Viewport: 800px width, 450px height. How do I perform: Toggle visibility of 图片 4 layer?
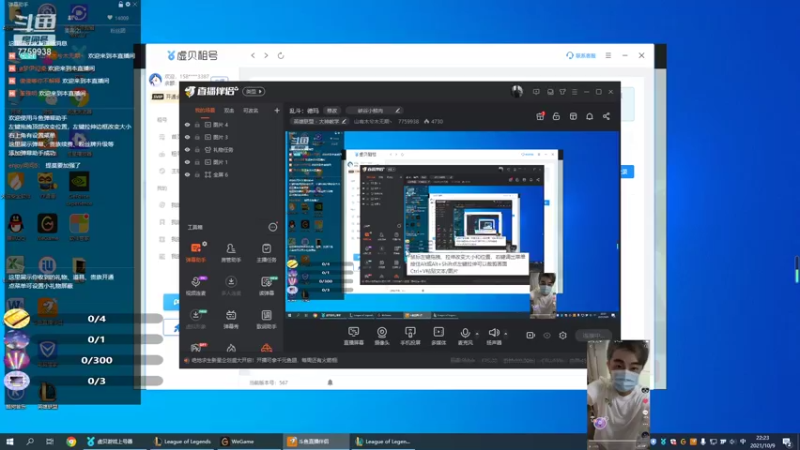[x=187, y=124]
